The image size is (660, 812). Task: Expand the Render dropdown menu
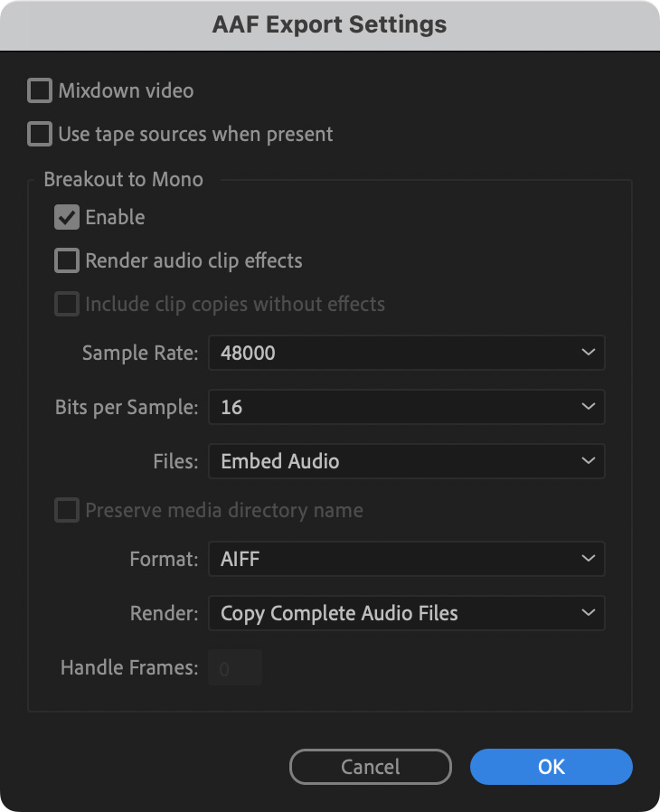pos(406,613)
